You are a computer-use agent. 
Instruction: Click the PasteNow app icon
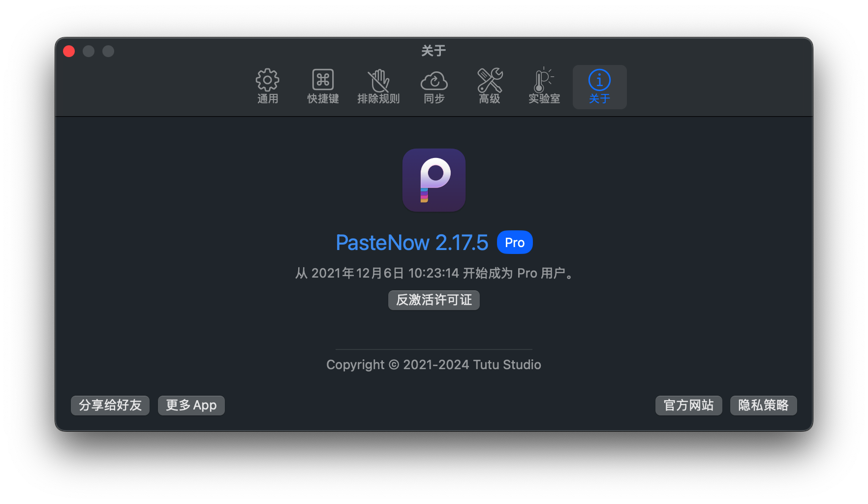434,180
